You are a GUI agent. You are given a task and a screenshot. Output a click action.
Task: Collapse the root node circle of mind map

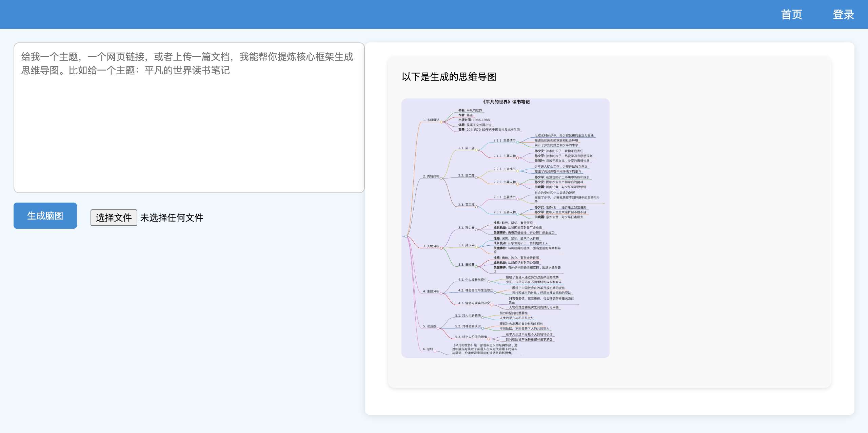click(x=406, y=236)
